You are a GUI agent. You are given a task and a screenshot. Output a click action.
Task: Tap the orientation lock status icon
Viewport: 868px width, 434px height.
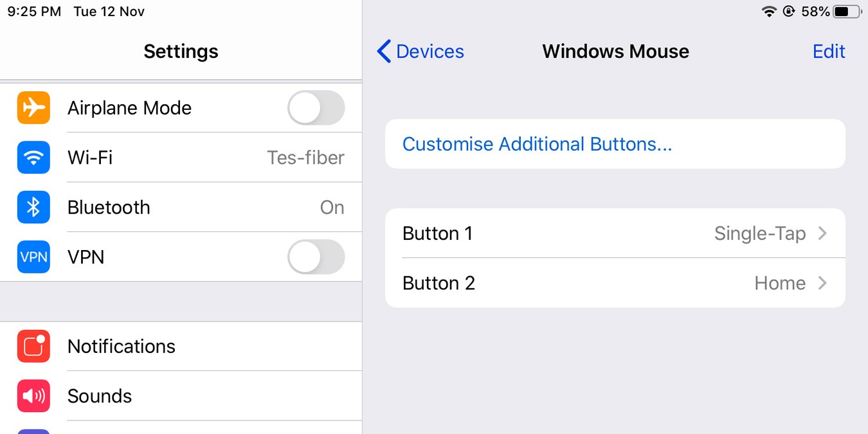coord(789,12)
